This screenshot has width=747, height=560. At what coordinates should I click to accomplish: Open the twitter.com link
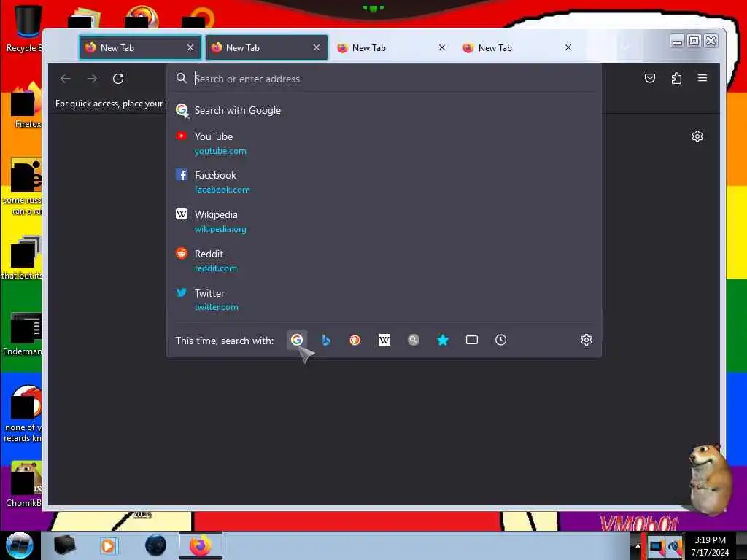[x=216, y=307]
